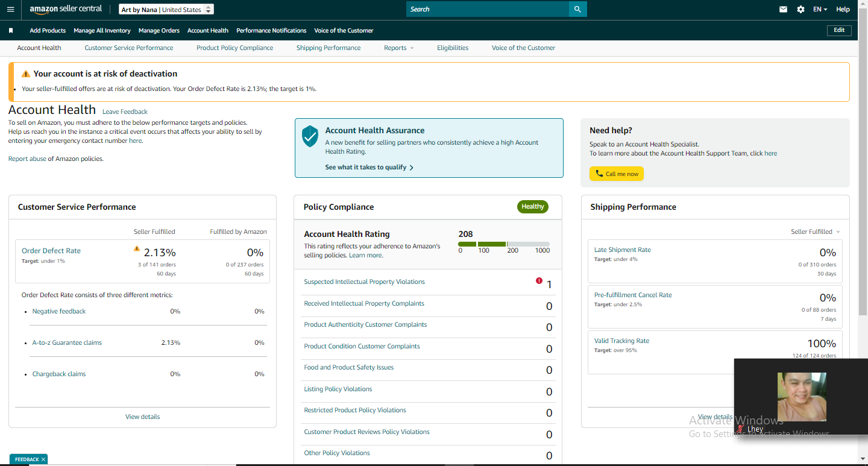Click the Learn more link under Account Health Rating
The height and width of the screenshot is (466, 868).
(x=365, y=255)
